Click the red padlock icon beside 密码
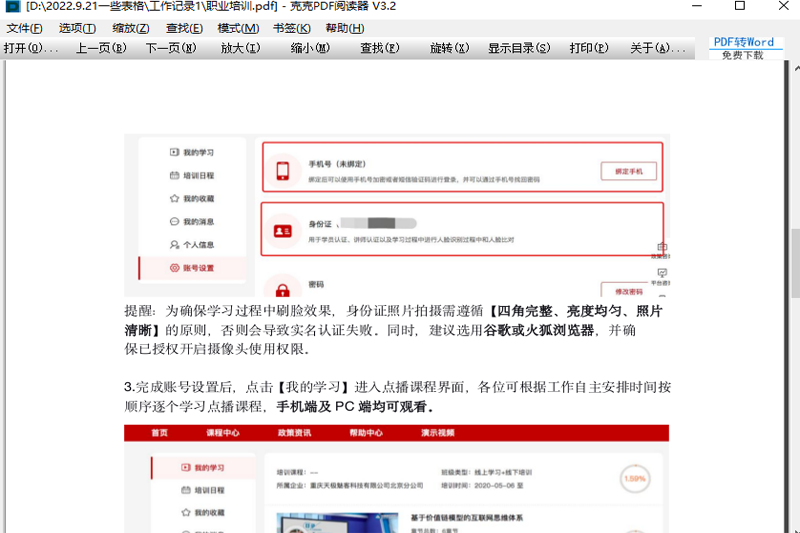 click(282, 291)
